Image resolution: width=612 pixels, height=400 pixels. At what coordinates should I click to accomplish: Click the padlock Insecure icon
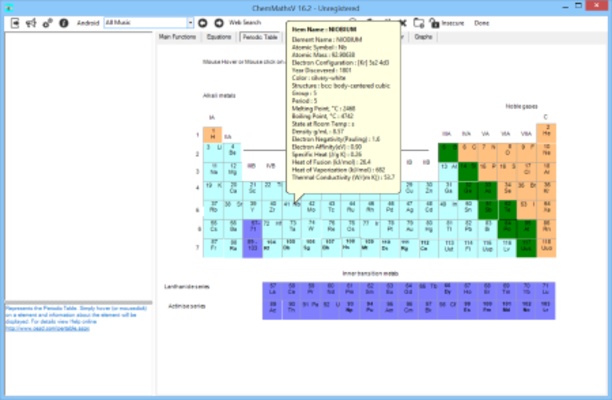point(434,23)
